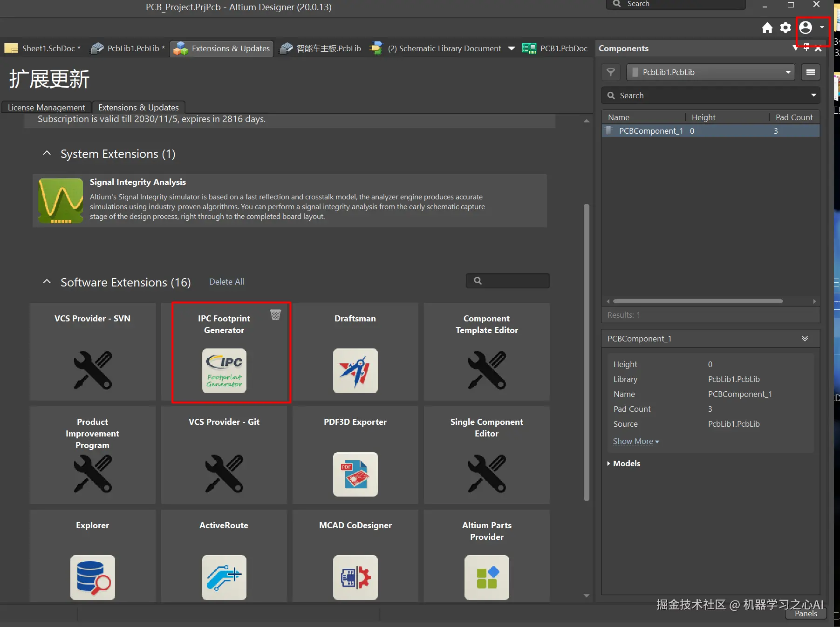Open the Components panel hamburger menu
The height and width of the screenshot is (627, 840).
[x=811, y=72]
